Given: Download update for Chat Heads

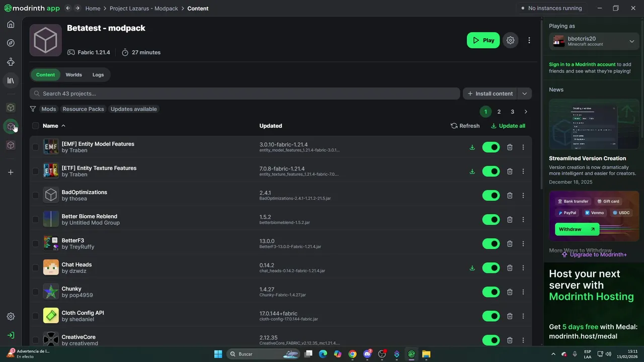Looking at the screenshot, I should pos(472,268).
